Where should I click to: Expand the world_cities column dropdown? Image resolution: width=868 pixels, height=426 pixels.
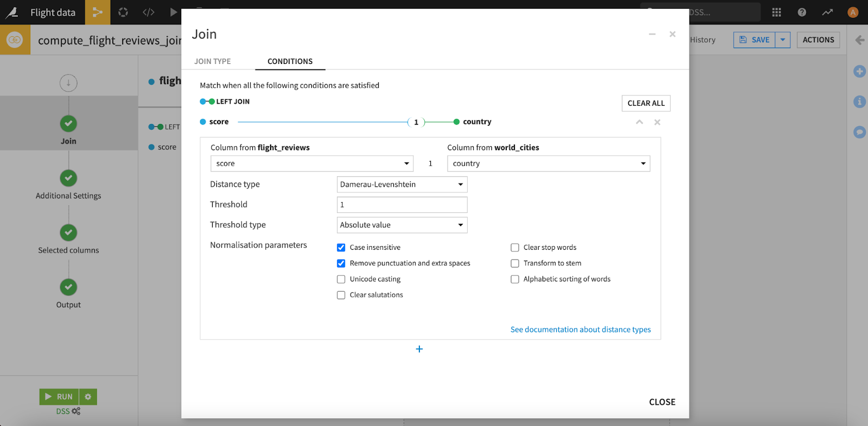(548, 164)
